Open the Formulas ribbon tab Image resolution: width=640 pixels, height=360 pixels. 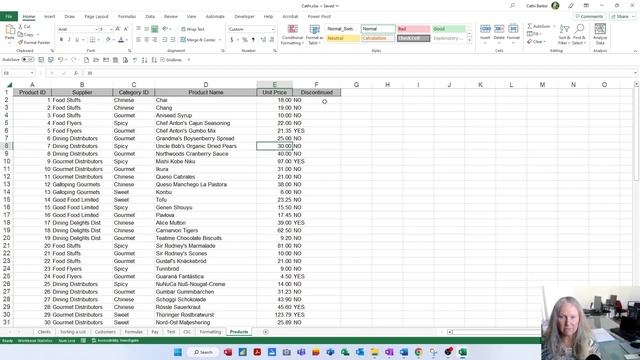127,16
